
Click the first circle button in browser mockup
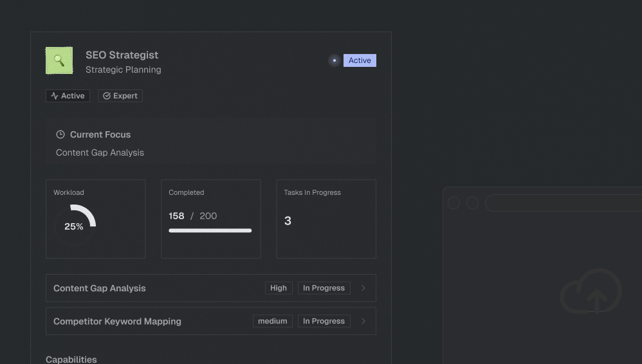[x=454, y=203]
